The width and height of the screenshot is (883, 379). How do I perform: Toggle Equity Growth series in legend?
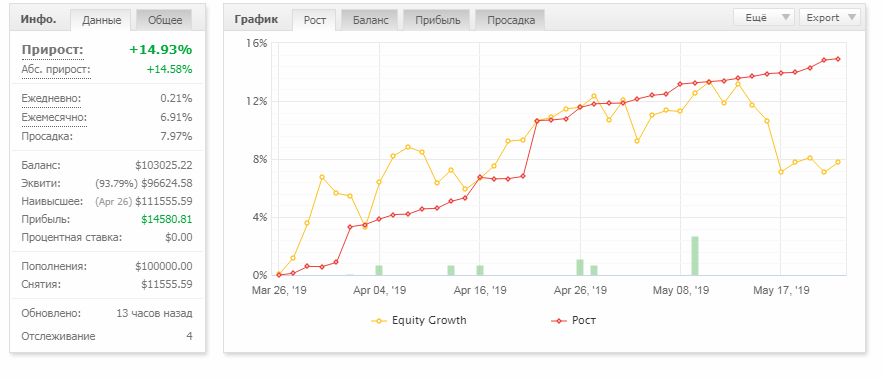click(419, 320)
